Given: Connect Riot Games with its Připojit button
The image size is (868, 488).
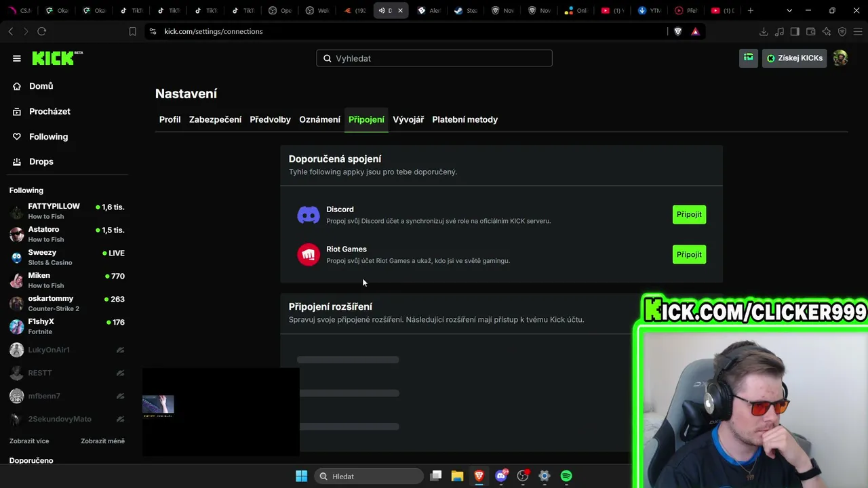Looking at the screenshot, I should click(x=689, y=255).
